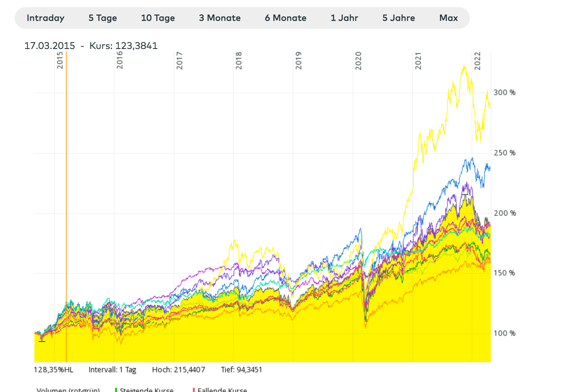Click the 2022 year label

(477, 61)
